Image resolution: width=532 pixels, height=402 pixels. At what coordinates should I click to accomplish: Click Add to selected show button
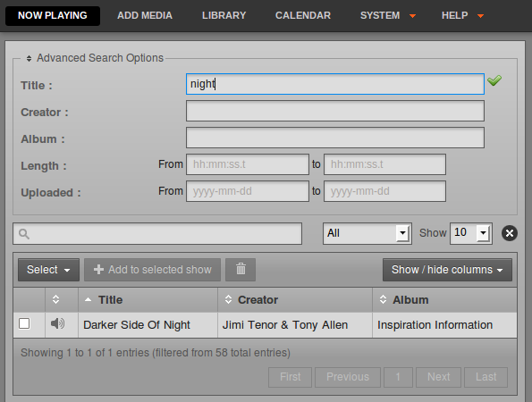(152, 270)
